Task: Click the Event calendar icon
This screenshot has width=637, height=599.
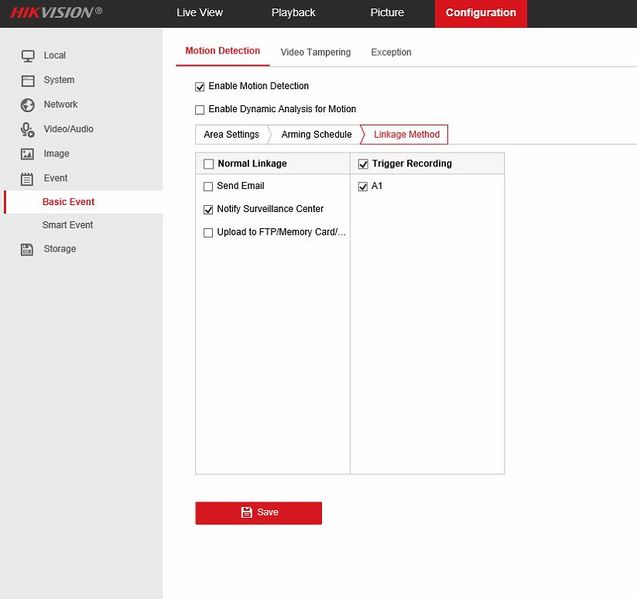Action: 27,179
